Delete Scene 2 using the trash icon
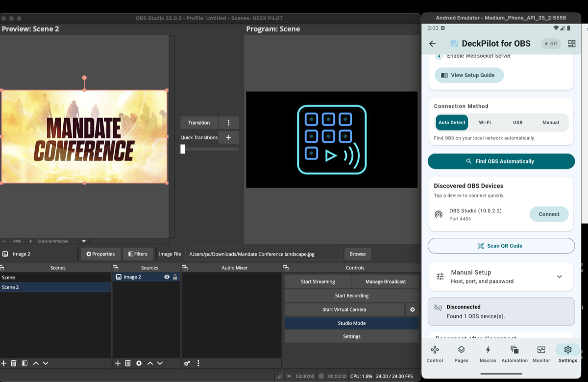 tap(14, 363)
